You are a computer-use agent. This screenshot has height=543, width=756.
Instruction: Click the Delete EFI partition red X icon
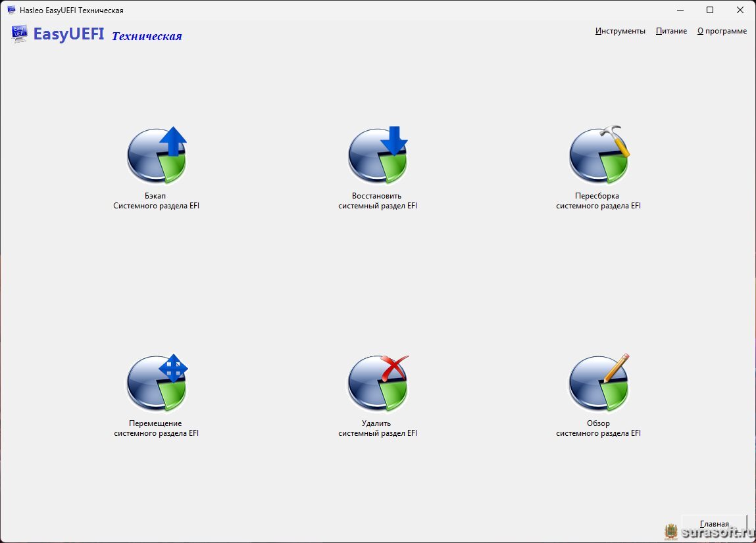[378, 383]
